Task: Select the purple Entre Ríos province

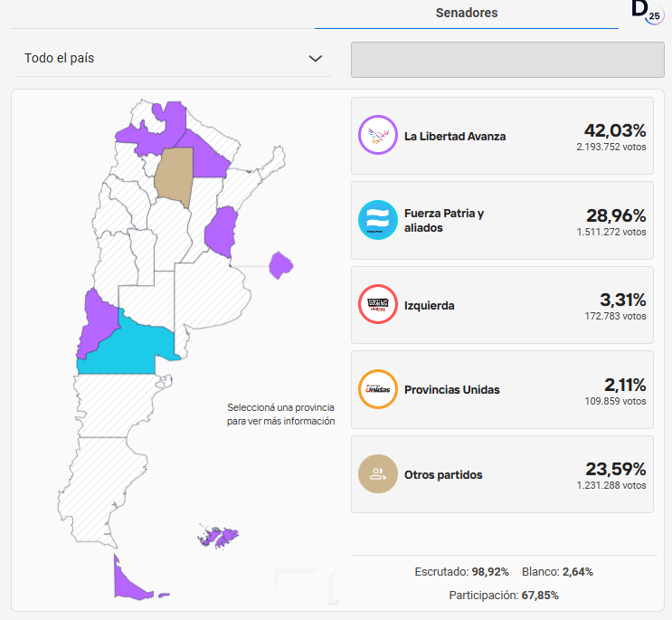Action: (x=222, y=231)
